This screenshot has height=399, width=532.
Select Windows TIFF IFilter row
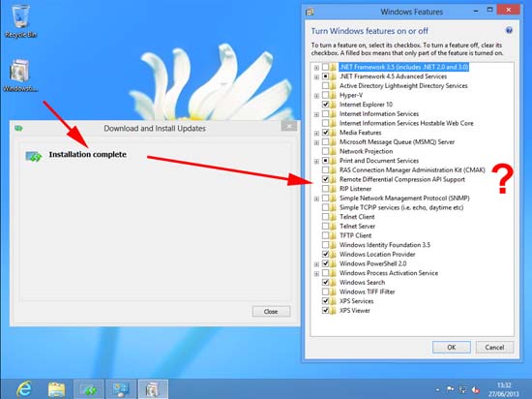pos(368,292)
